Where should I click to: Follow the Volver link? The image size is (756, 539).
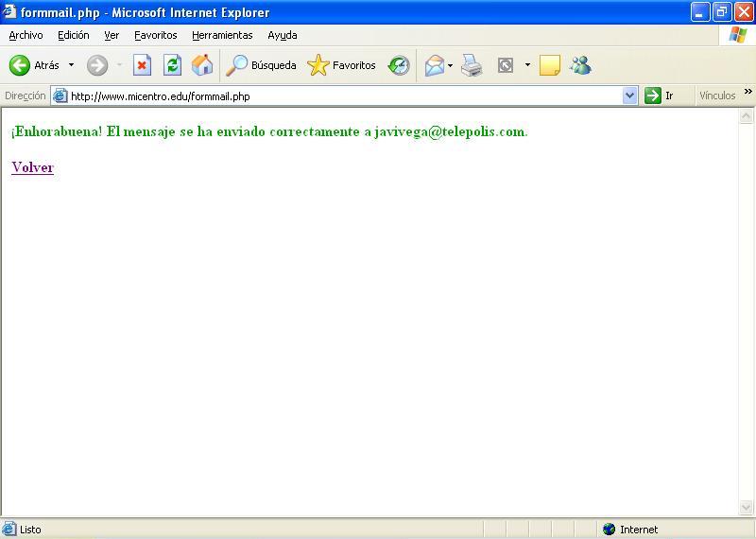32,167
